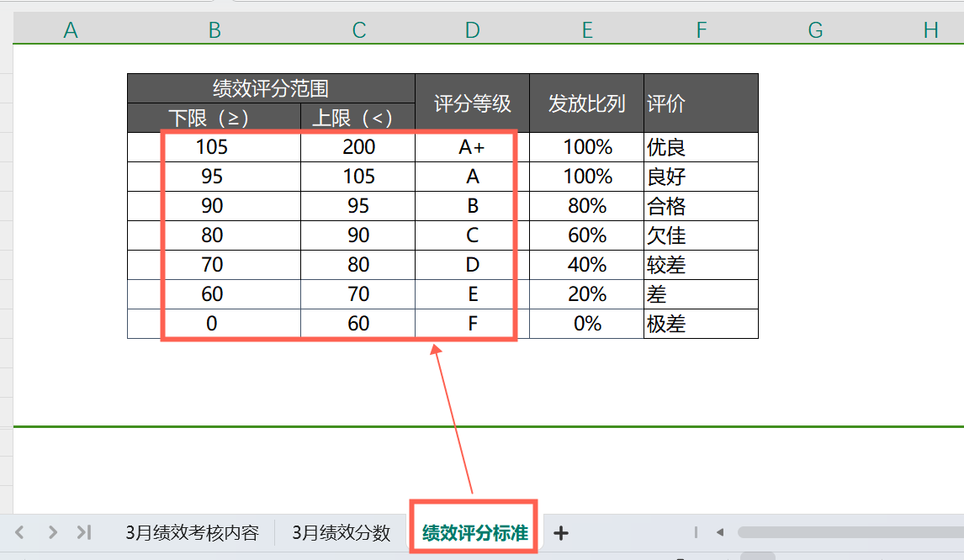Click the horizontal scrollbar track

click(851, 532)
